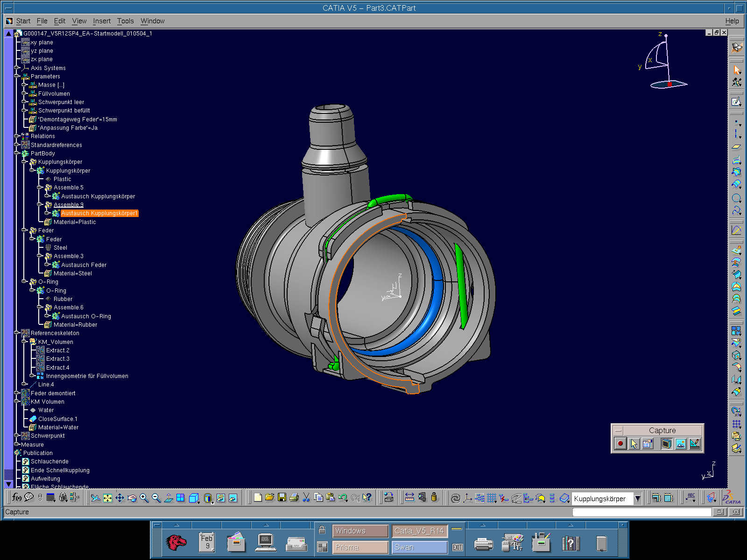Open the Tools menu
Viewport: 747px width, 560px height.
125,21
